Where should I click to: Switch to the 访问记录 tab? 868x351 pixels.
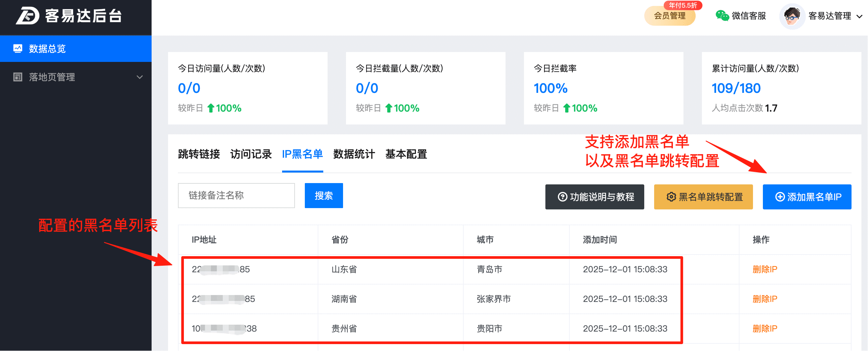pyautogui.click(x=251, y=154)
